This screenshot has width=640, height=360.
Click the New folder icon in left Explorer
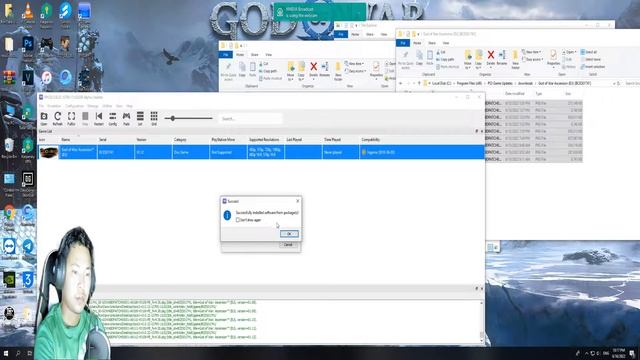pyautogui.click(x=338, y=71)
